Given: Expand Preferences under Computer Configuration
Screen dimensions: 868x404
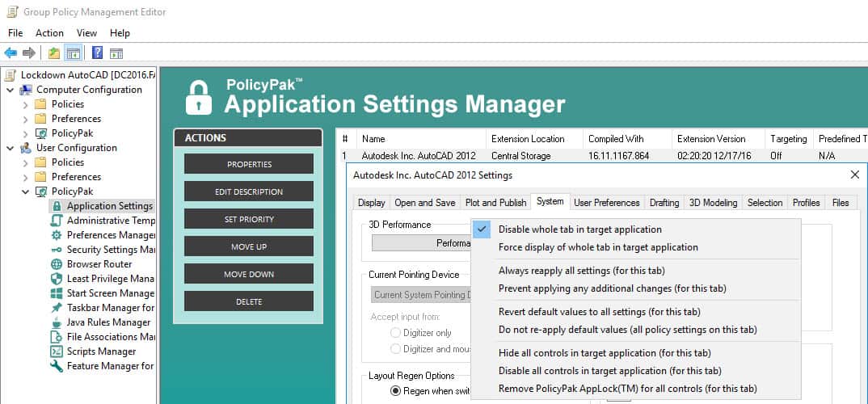Looking at the screenshot, I should [x=26, y=119].
